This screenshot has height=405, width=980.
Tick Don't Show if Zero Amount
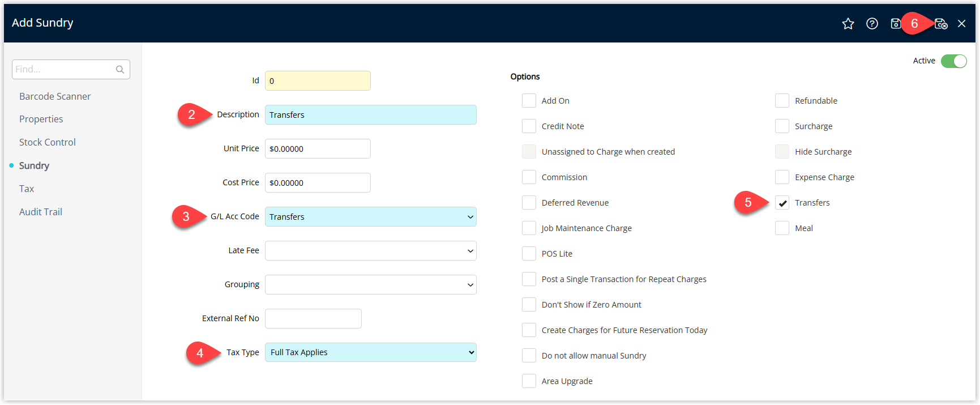pyautogui.click(x=529, y=305)
